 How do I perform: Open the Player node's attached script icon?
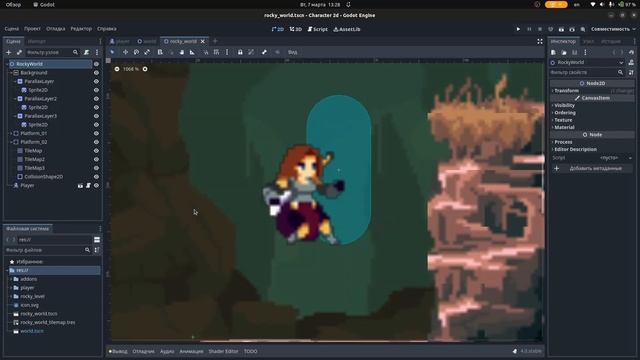(x=88, y=186)
